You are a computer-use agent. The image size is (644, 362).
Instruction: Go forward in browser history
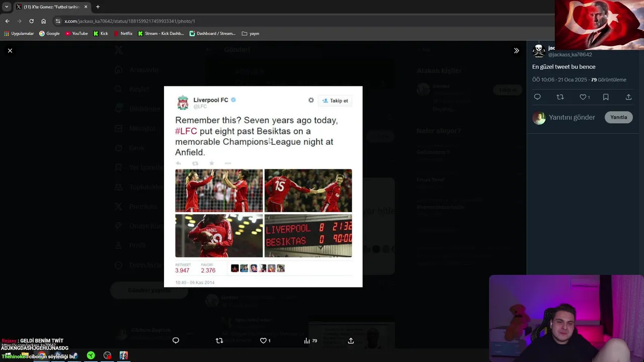click(19, 21)
